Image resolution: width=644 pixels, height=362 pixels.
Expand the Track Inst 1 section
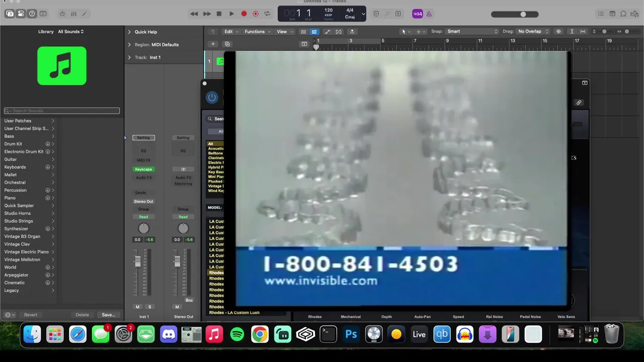[x=129, y=57]
